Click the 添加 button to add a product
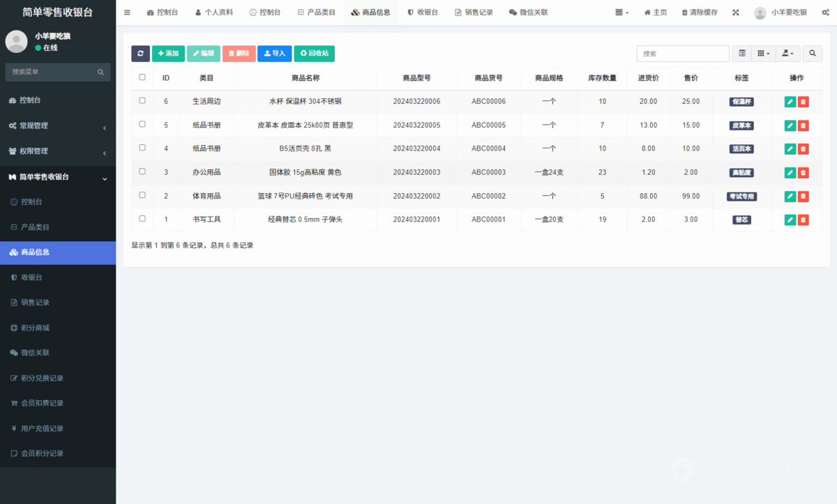837x504 pixels. tap(167, 54)
